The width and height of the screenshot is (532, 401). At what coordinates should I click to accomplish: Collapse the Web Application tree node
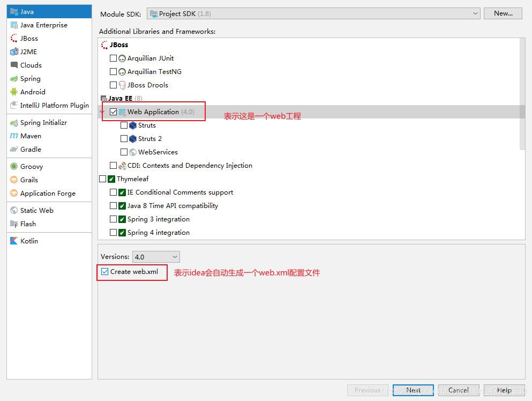click(102, 112)
